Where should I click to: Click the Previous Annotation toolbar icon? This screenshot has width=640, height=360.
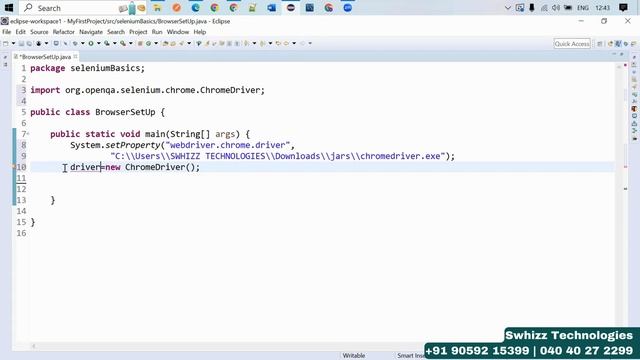point(262,43)
